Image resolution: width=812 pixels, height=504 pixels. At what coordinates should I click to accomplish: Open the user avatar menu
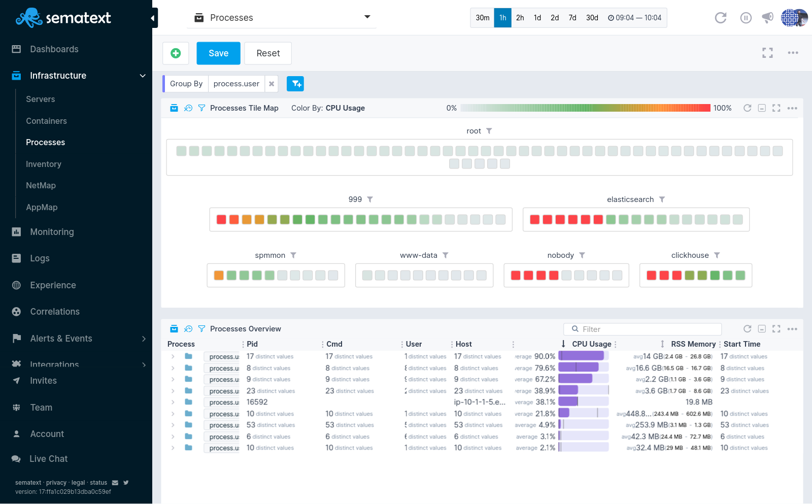(794, 18)
